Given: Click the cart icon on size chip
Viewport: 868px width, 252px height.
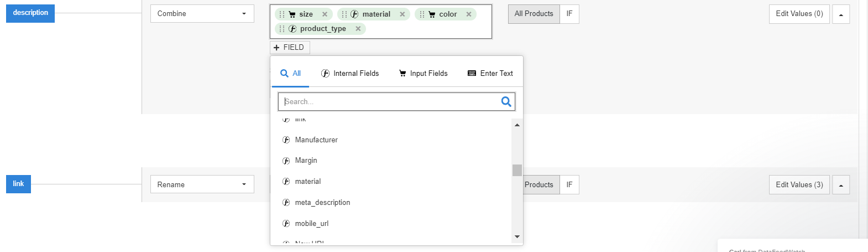Looking at the screenshot, I should 292,14.
